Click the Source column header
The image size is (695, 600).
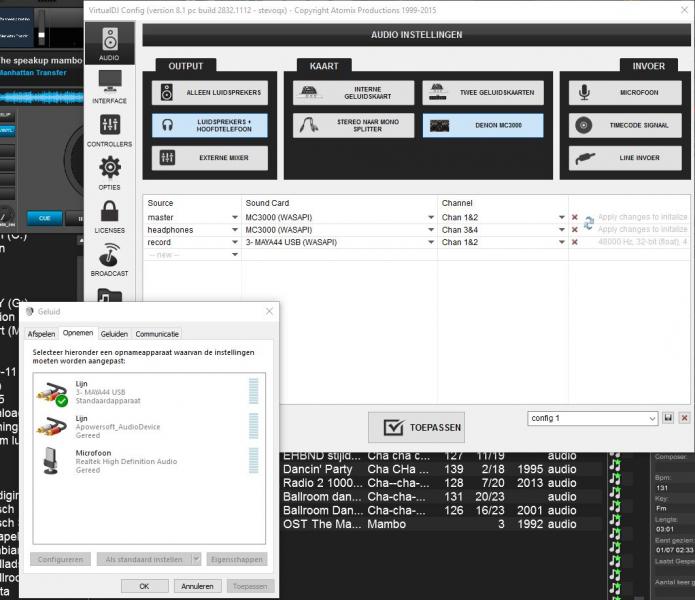coord(160,203)
